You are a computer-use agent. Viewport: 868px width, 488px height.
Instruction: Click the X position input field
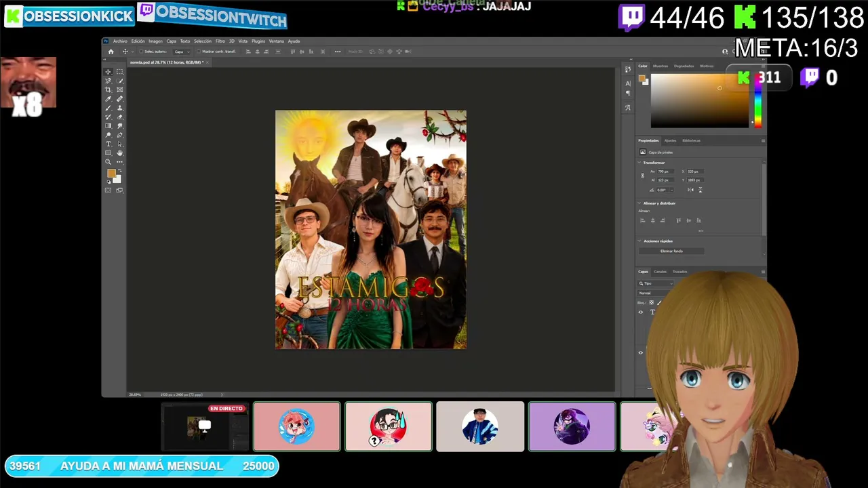point(695,171)
